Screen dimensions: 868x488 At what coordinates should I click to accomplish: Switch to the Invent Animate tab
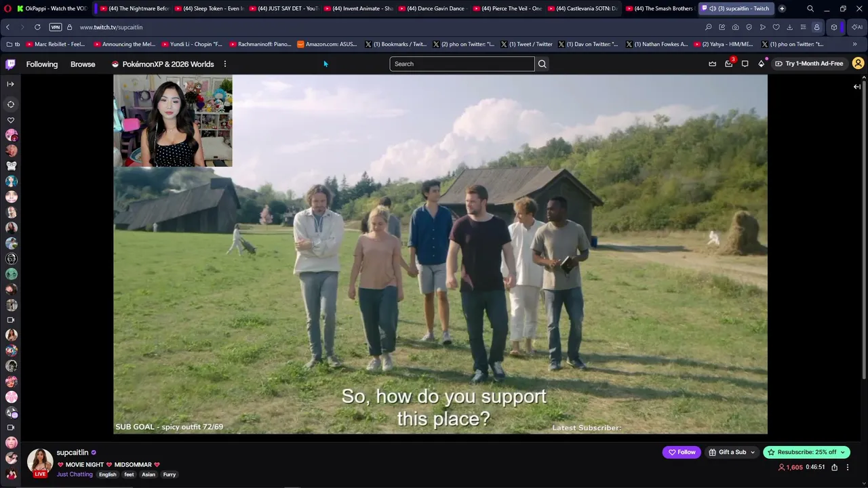coord(357,9)
